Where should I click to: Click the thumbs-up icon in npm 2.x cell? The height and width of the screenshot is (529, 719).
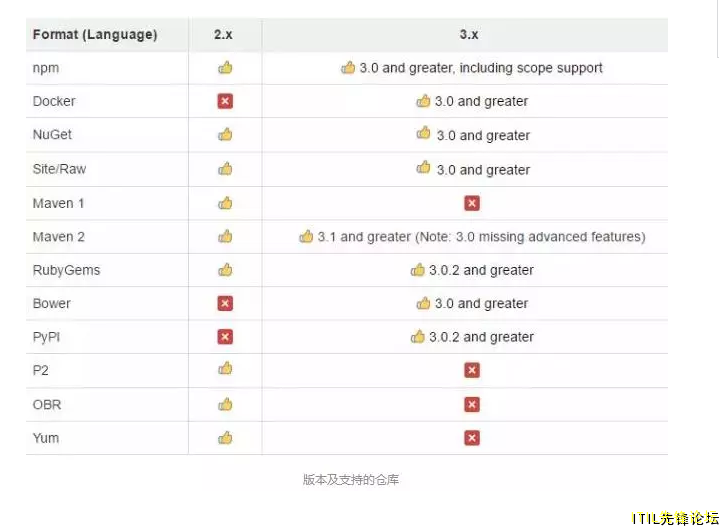click(225, 68)
